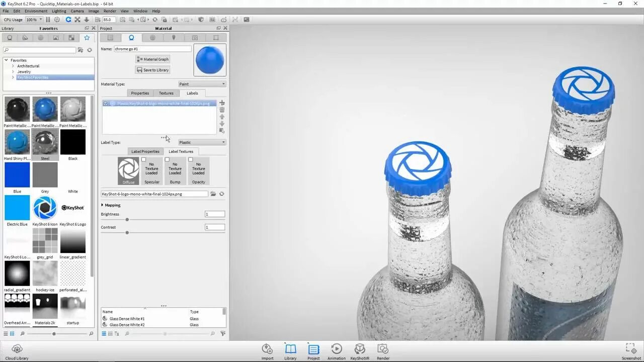Open the Render menu
The width and height of the screenshot is (644, 362).
pyautogui.click(x=110, y=11)
